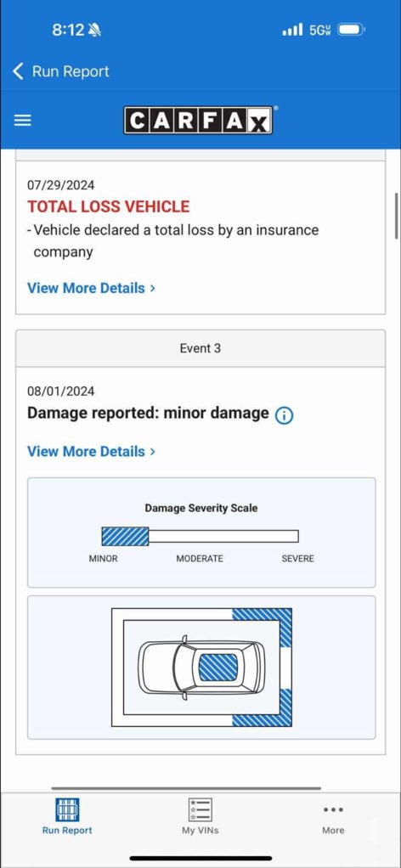Open the My VINs list icon
Image resolution: width=401 pixels, height=868 pixels.
coord(200,810)
